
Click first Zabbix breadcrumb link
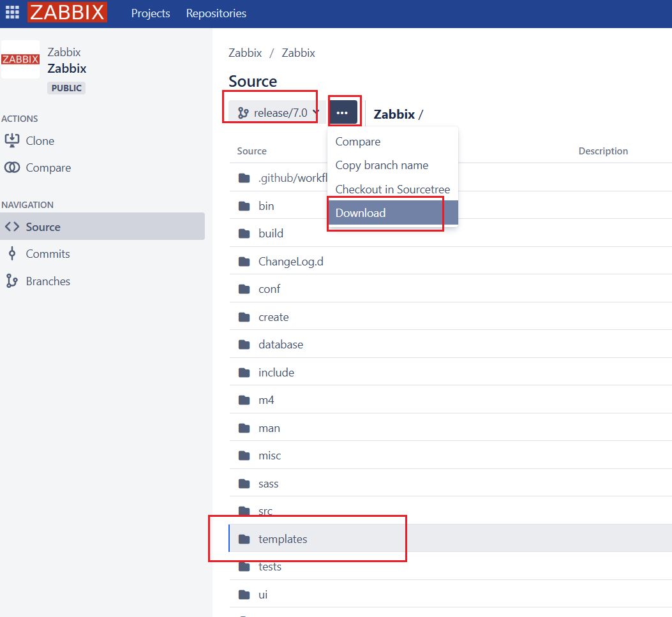[x=245, y=53]
